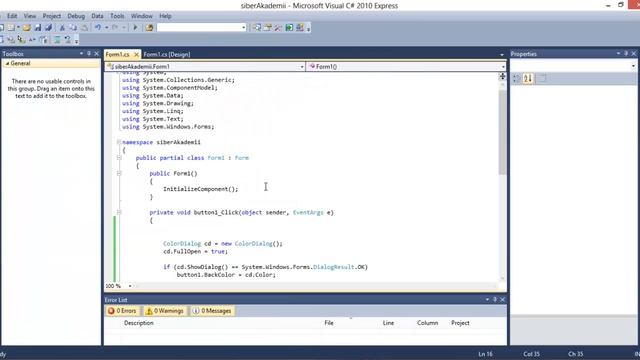Pin the Toolbox panel with Auto Hide
This screenshot has height=360, width=640.
click(x=89, y=53)
